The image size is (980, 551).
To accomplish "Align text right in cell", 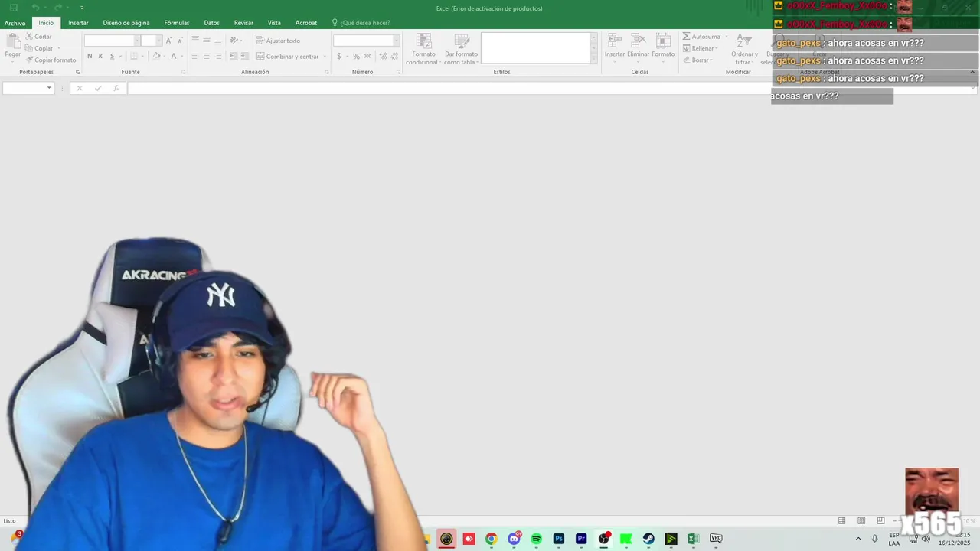I will click(x=218, y=56).
